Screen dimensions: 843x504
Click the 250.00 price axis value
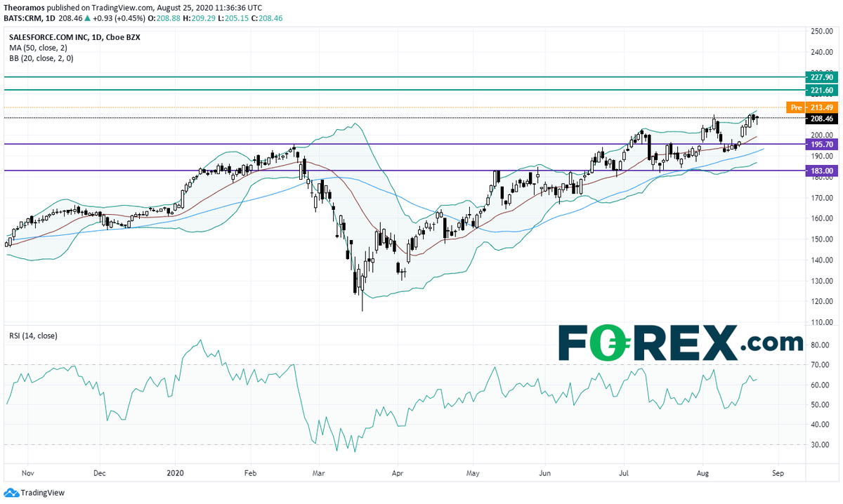pos(821,32)
